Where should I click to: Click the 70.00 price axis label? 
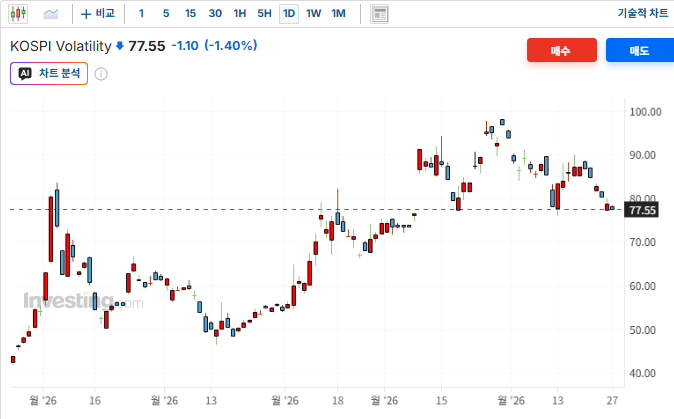tap(643, 242)
